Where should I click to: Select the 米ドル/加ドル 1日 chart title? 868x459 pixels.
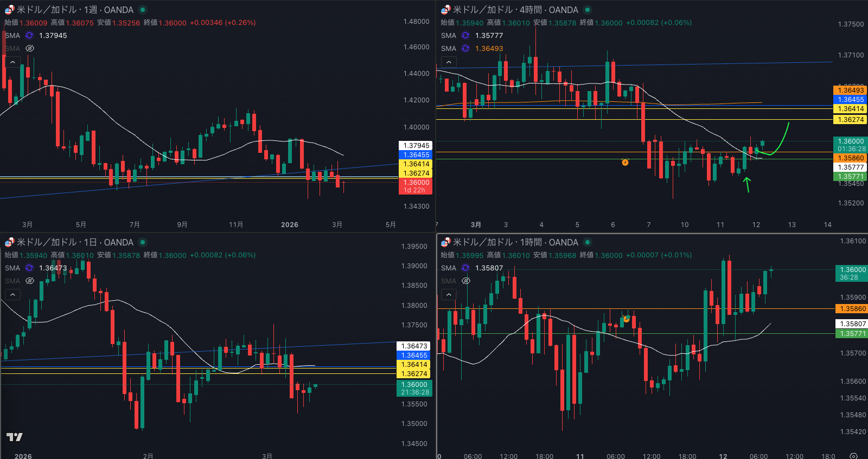pos(75,242)
